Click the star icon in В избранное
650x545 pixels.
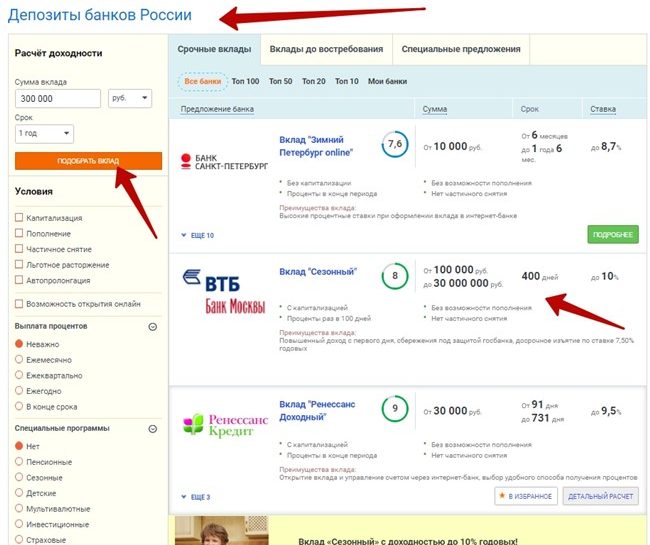coord(502,496)
